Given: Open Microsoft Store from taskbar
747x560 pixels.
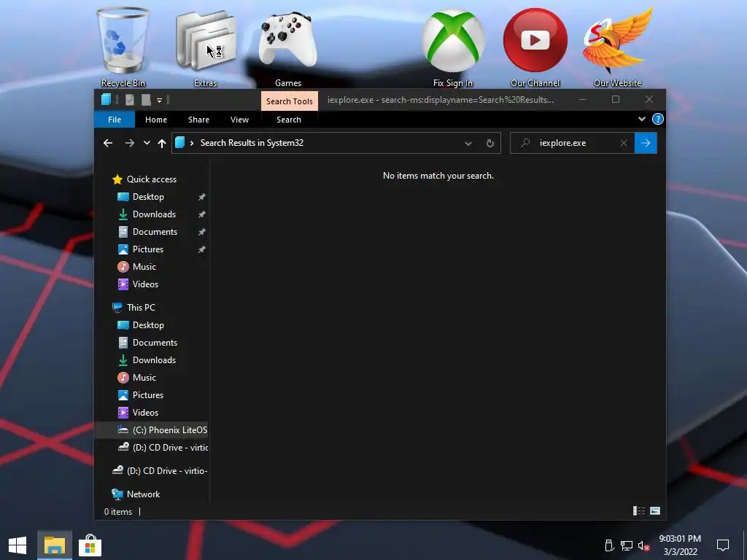Looking at the screenshot, I should point(90,545).
